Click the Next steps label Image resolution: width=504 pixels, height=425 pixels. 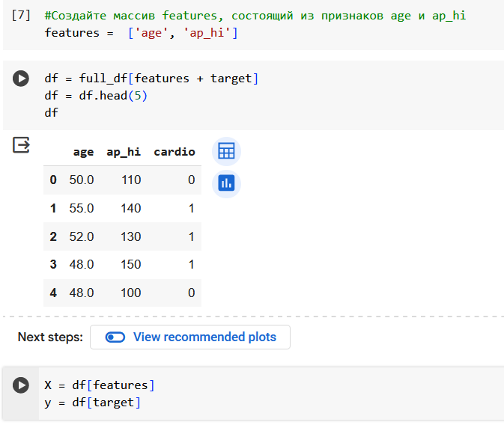click(x=50, y=337)
